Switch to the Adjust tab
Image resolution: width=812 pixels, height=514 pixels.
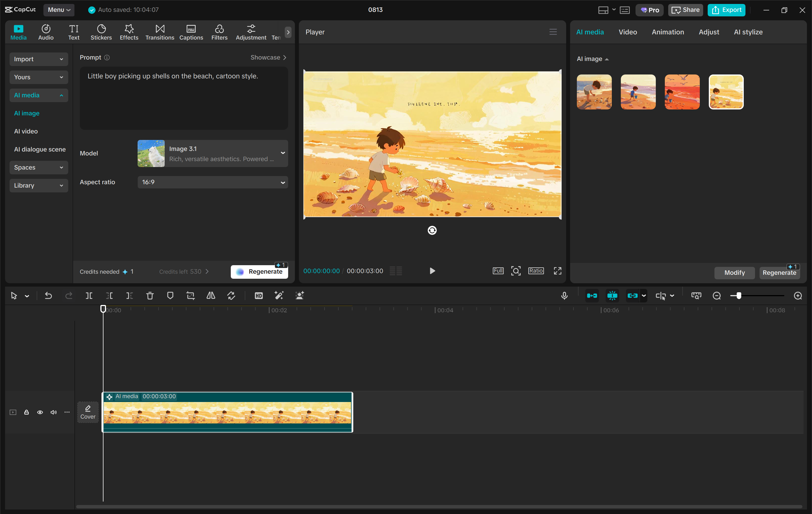coord(709,32)
